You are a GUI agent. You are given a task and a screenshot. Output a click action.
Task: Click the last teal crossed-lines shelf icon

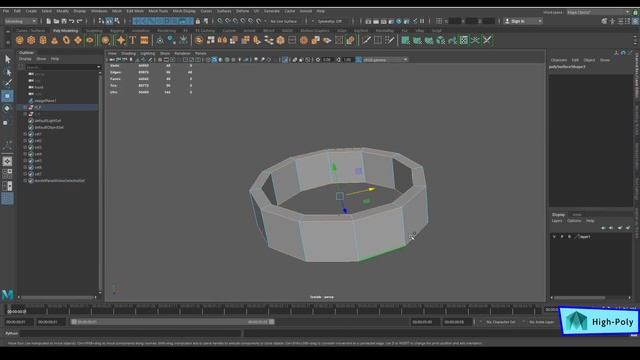tap(487, 40)
